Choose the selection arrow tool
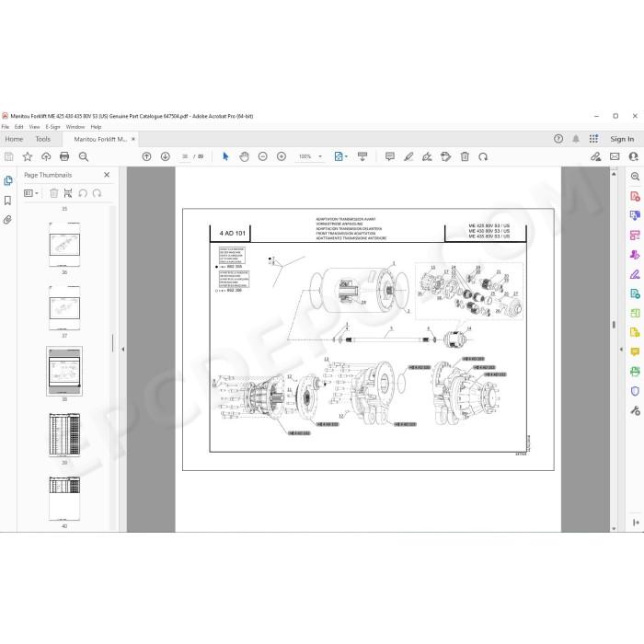Viewport: 644px width, 644px height. coord(225,156)
